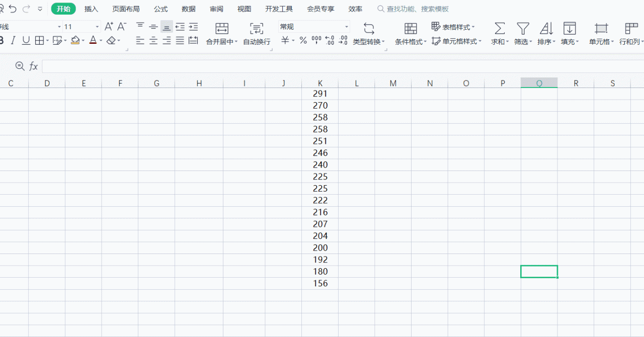Image resolution: width=644 pixels, height=337 pixels.
Task: Increase font size with the A+ icon
Action: pos(109,27)
